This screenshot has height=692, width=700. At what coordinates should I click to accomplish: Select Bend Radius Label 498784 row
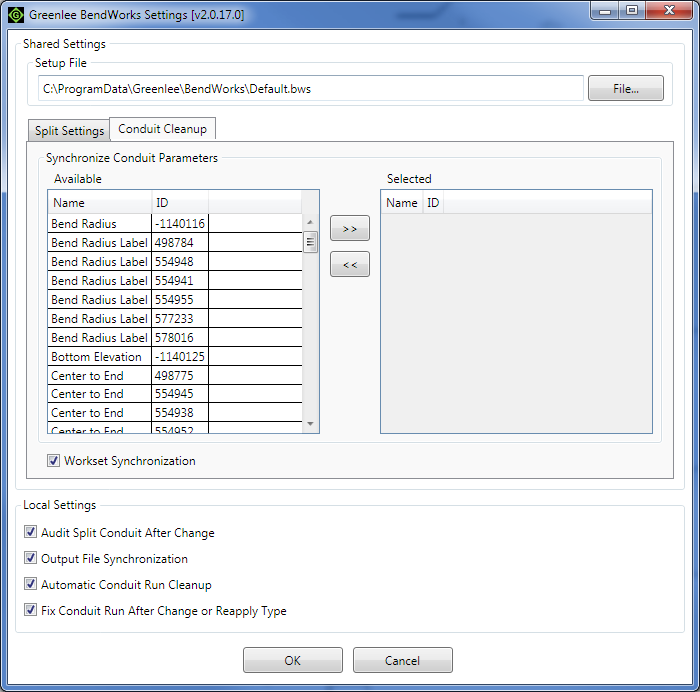tap(175, 242)
